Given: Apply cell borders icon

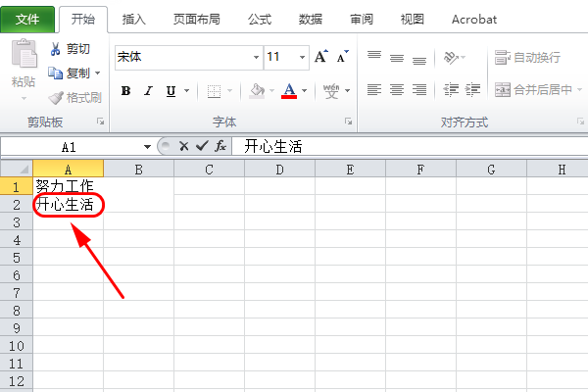Looking at the screenshot, I should pos(214,91).
